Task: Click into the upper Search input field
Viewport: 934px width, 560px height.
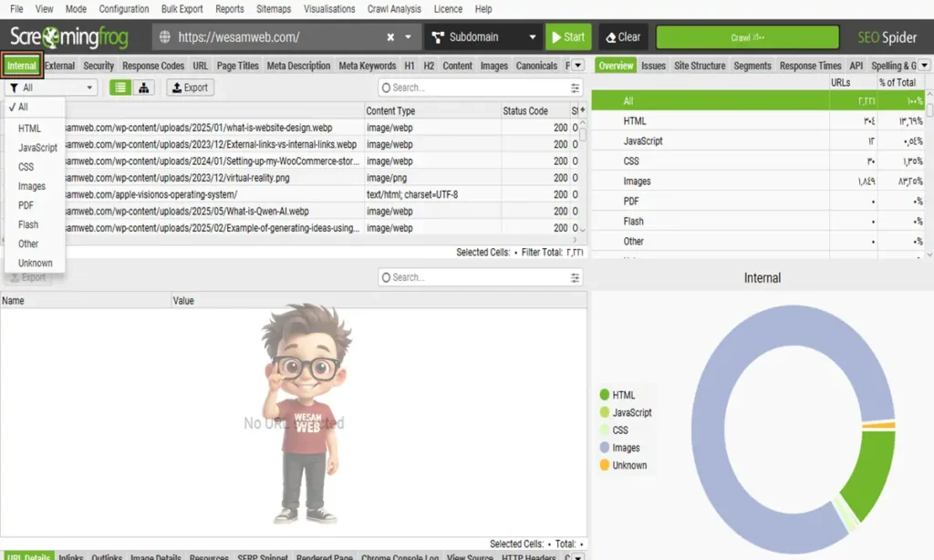Action: (x=474, y=88)
